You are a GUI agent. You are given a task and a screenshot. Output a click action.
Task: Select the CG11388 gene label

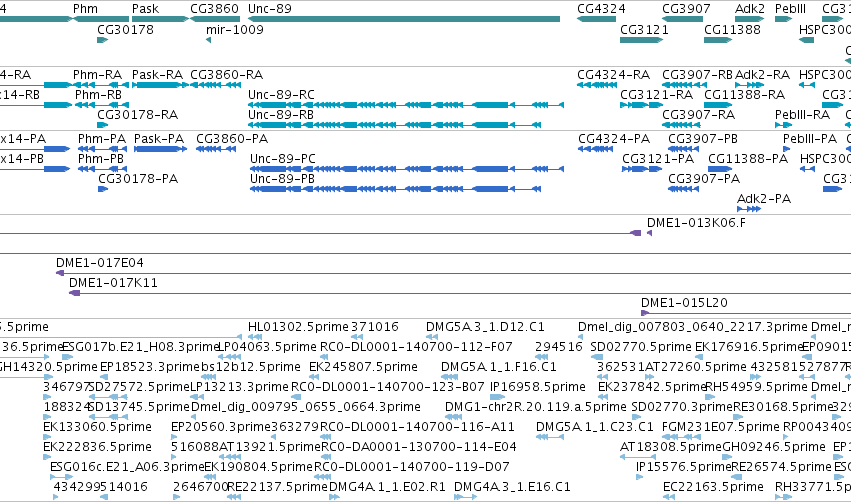pos(732,29)
